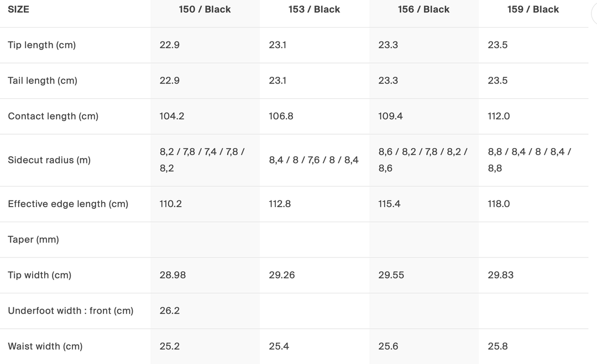
Task: Click the 26.2 underfoot width value
Action: click(170, 311)
